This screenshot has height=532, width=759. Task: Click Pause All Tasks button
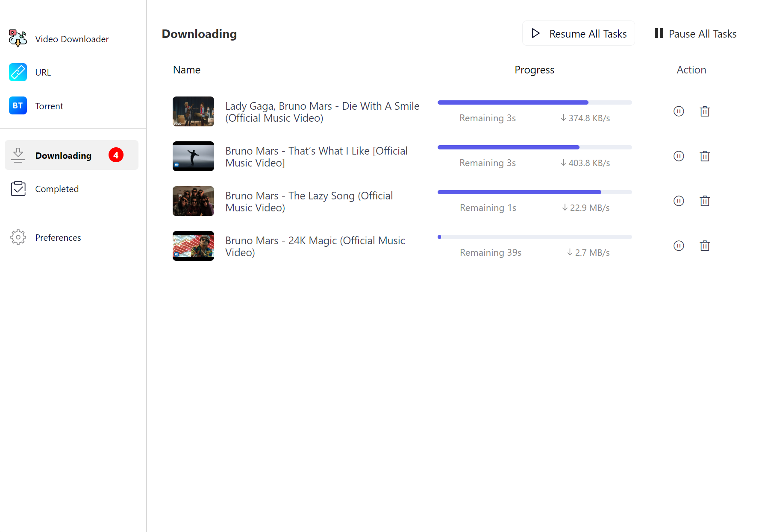tap(695, 34)
